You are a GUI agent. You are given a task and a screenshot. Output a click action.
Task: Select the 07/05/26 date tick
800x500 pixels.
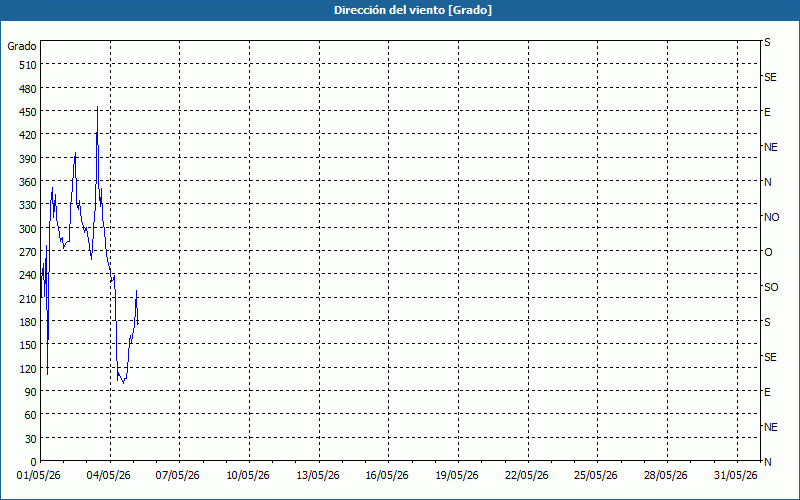178,476
